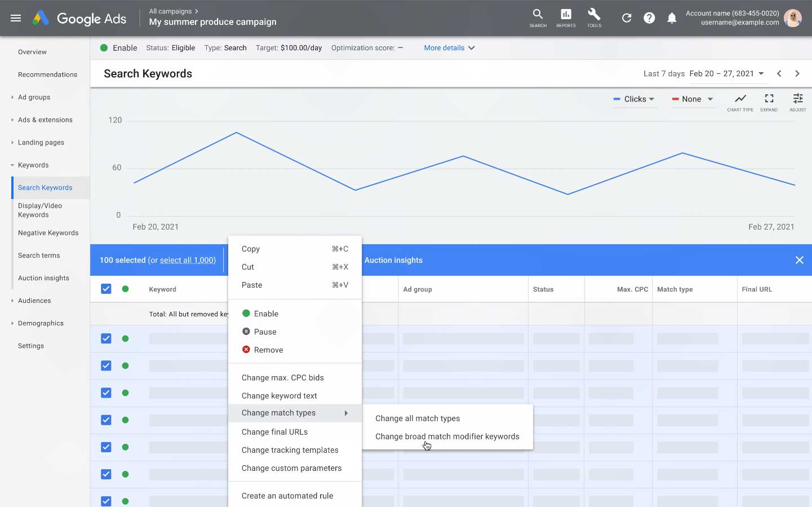
Task: Choose Paste from the context menu
Action: coord(295,285)
